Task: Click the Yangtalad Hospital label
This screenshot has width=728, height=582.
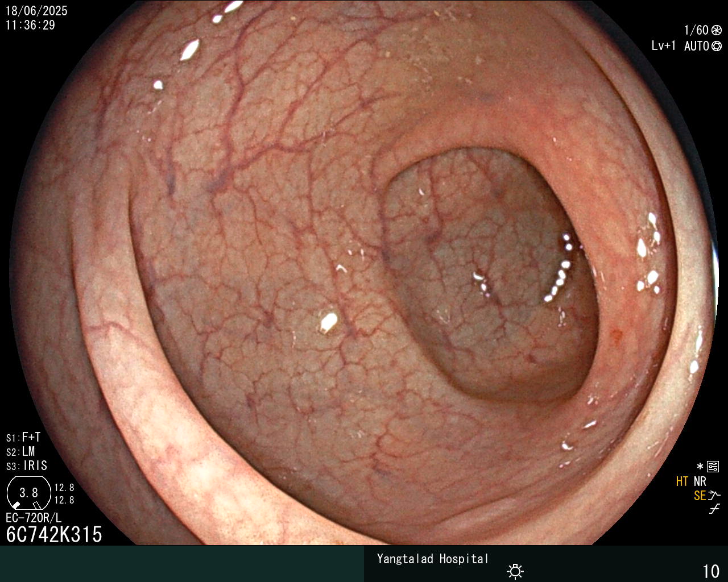Action: 433,559
